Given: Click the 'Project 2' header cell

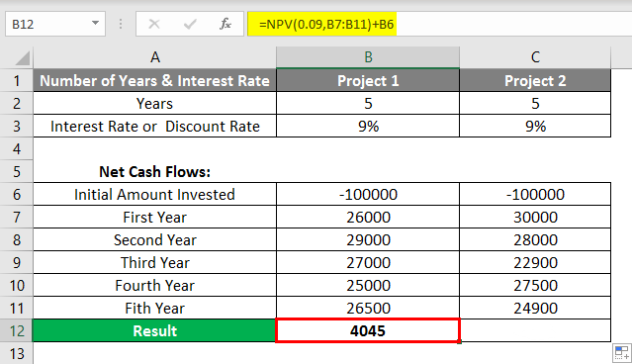Looking at the screenshot, I should point(535,81).
